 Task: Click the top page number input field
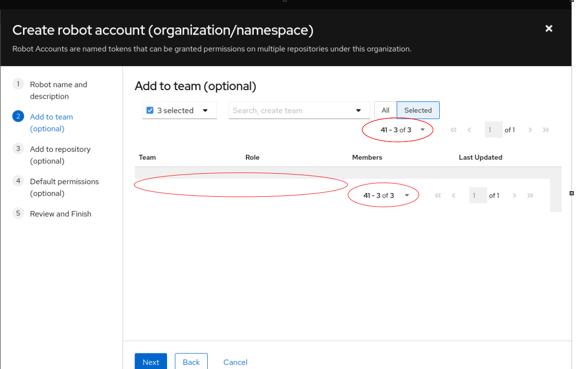pyautogui.click(x=493, y=130)
